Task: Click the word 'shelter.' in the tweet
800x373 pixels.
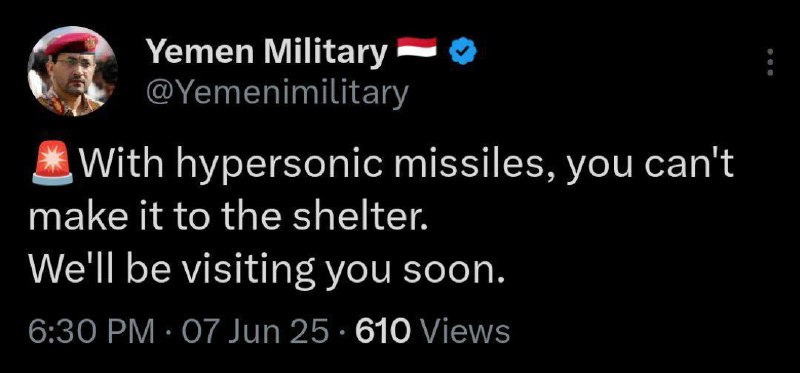Action: click(358, 218)
